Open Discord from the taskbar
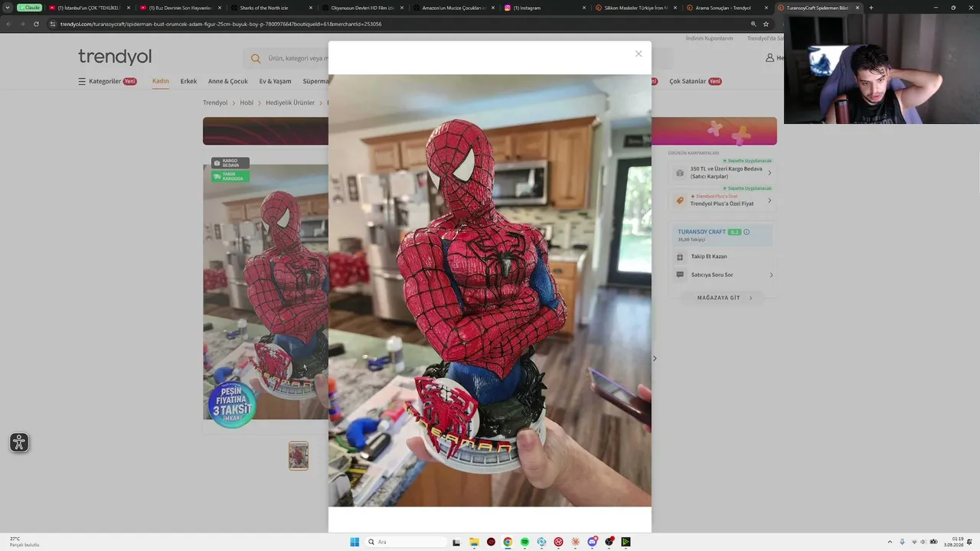The height and width of the screenshot is (551, 980). tap(592, 542)
